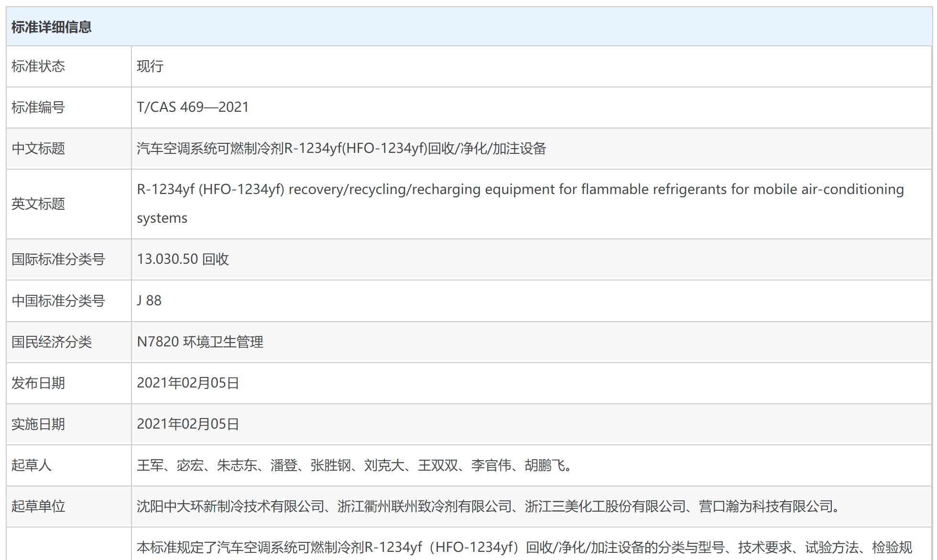Click the 中国标准分类号 label
937x560 pixels.
[x=58, y=301]
